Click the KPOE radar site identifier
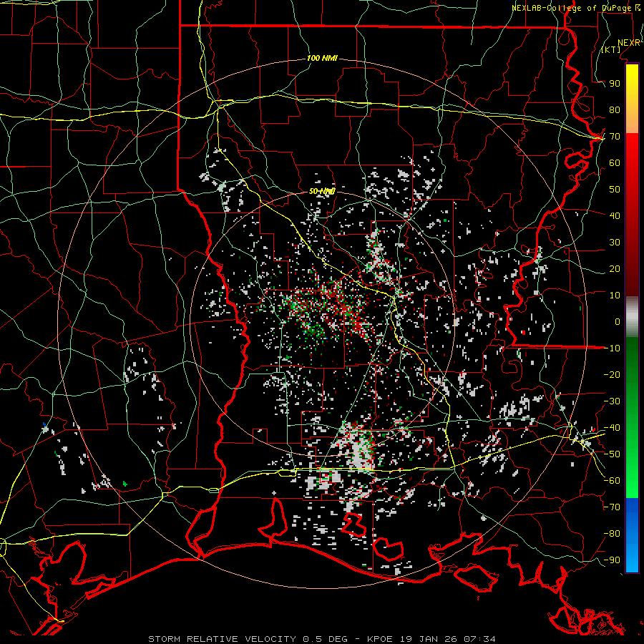 (380, 639)
